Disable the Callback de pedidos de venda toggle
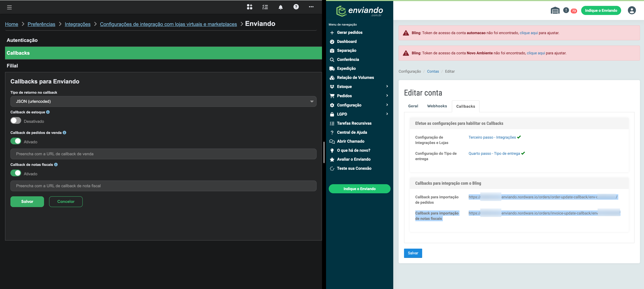This screenshot has height=289, width=644. point(16,141)
